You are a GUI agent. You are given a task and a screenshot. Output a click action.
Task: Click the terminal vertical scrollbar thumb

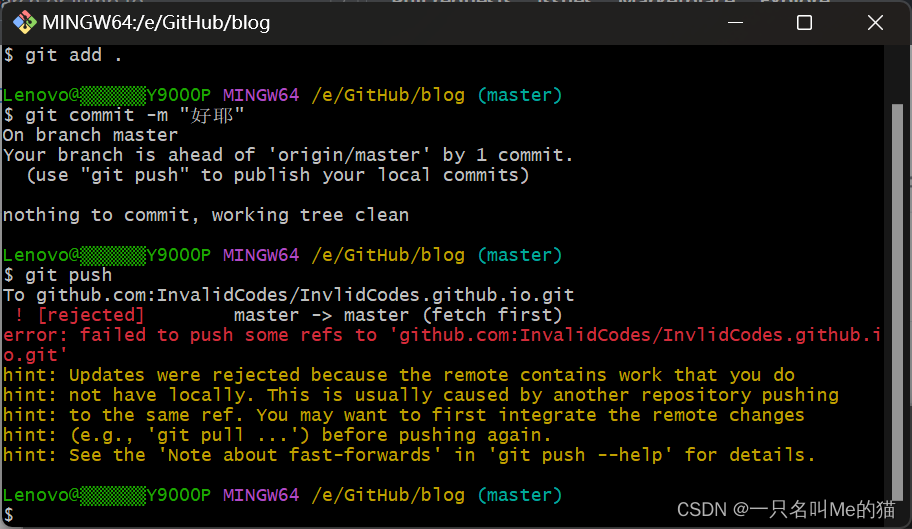[897, 301]
